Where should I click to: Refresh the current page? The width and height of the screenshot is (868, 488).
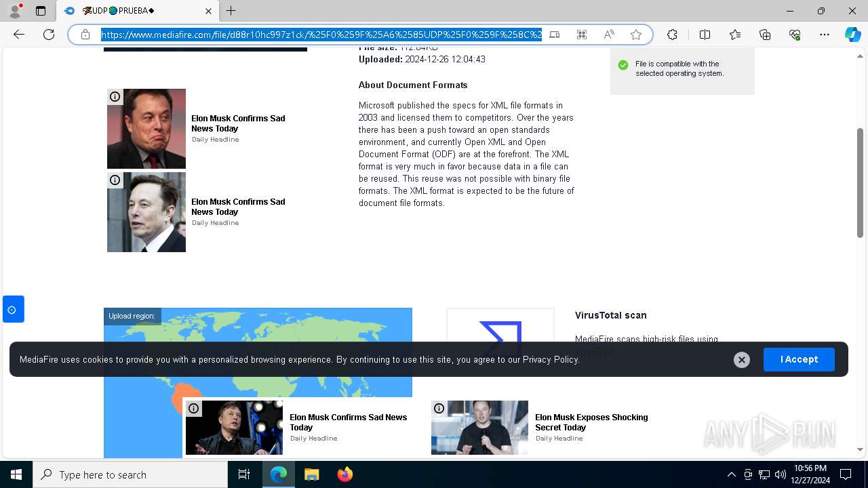[x=49, y=35]
